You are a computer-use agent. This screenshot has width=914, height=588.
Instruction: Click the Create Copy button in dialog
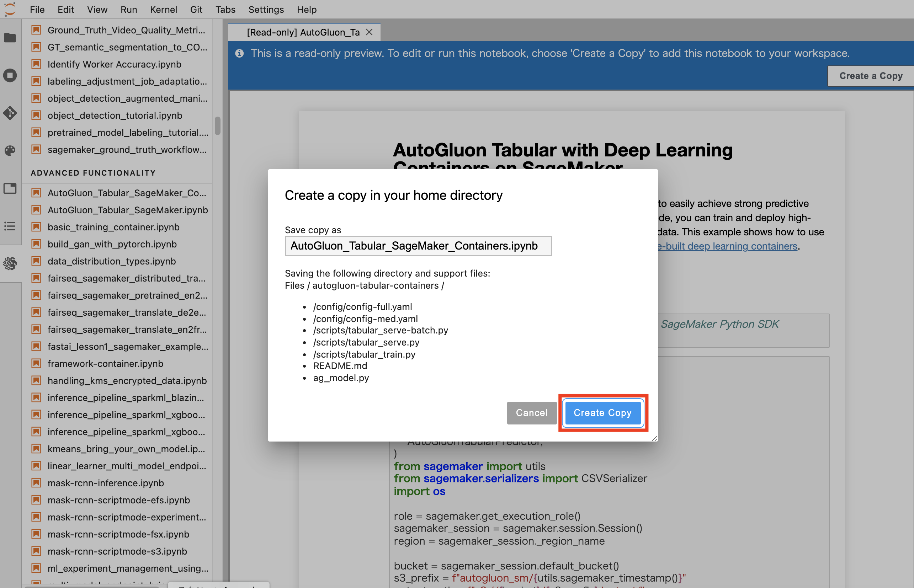click(x=602, y=413)
